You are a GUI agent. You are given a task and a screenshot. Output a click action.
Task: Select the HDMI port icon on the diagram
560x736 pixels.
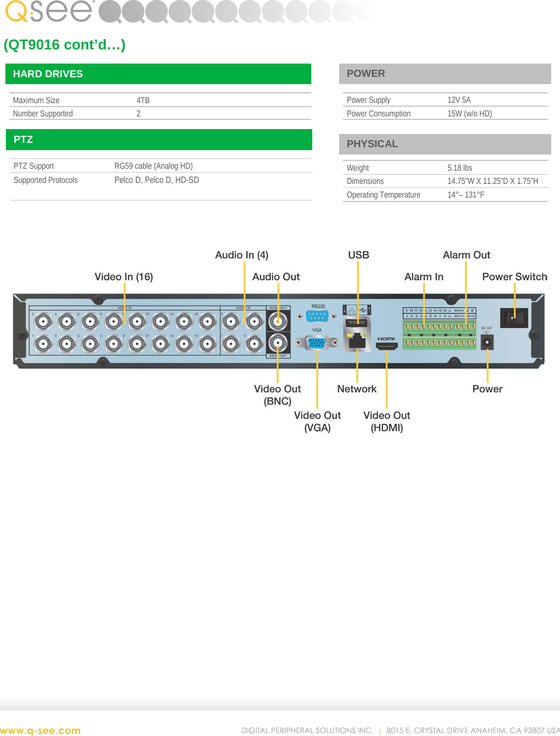(x=388, y=347)
